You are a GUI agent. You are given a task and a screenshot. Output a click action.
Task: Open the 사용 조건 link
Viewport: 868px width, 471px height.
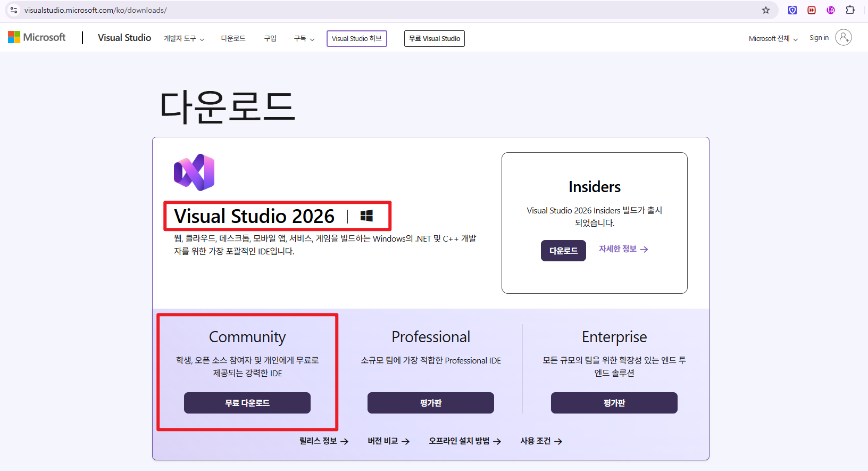[x=541, y=441]
